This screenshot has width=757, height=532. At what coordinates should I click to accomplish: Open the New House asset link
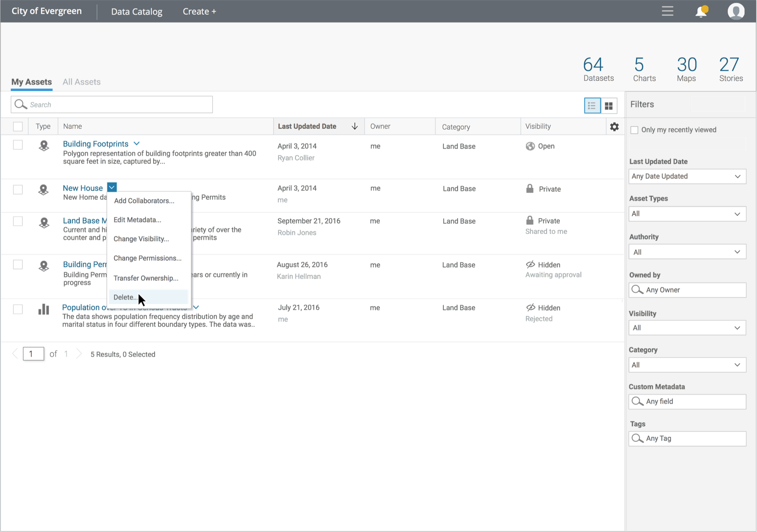point(83,188)
